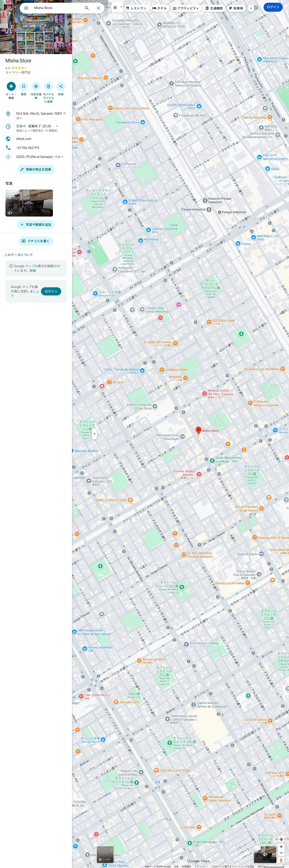Click the Parroquia Cristo Resucitado marker
The width and height of the screenshot is (289, 868).
click(x=182, y=437)
